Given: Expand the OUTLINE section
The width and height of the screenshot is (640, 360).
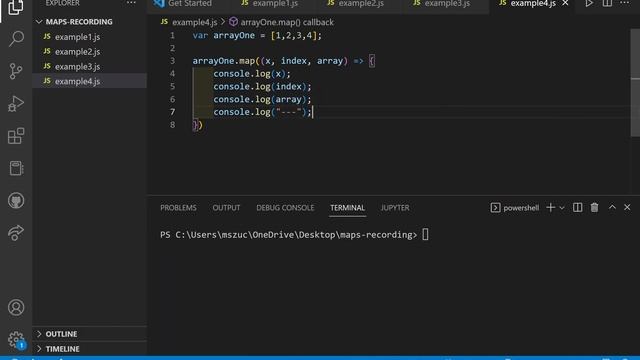Looking at the screenshot, I should [61, 334].
